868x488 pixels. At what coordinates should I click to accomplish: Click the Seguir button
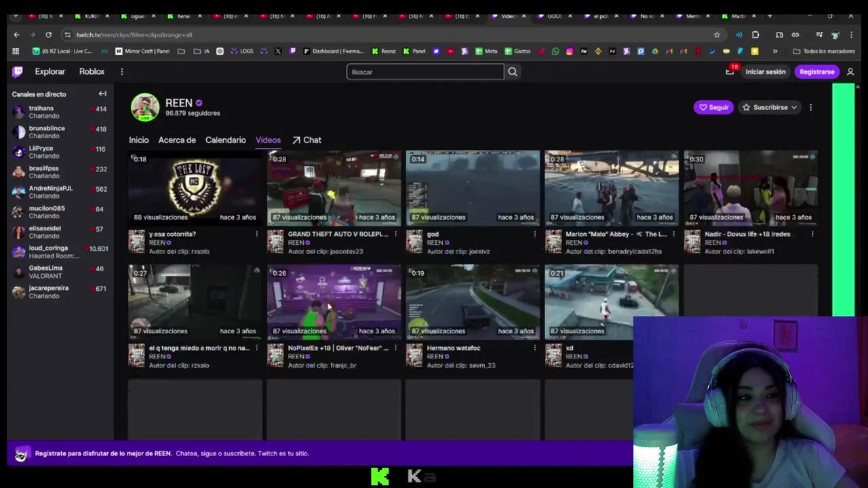pyautogui.click(x=713, y=107)
